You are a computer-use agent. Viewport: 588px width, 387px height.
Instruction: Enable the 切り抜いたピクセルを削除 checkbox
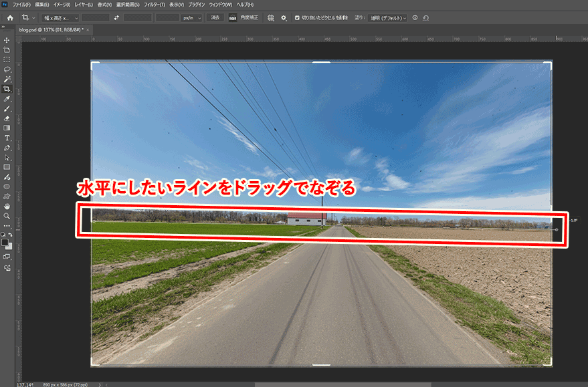click(x=298, y=18)
